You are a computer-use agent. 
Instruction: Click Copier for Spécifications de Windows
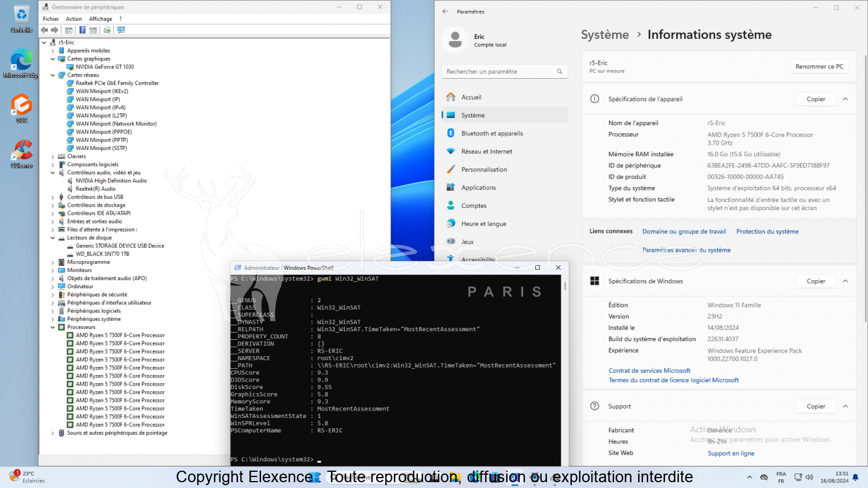[816, 281]
